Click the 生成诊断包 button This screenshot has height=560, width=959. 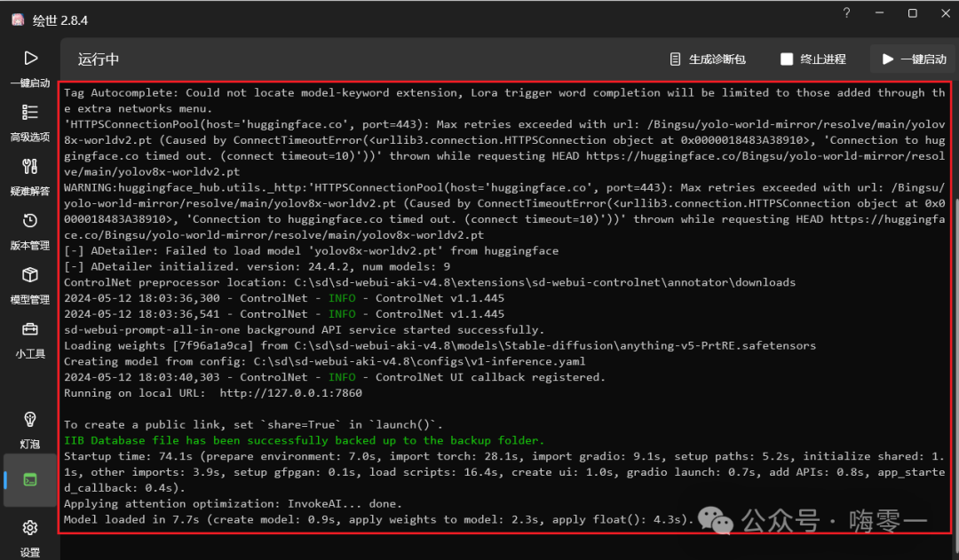[709, 59]
